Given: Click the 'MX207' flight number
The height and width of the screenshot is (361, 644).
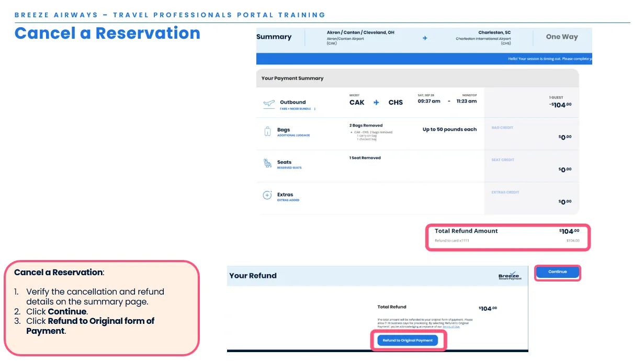Looking at the screenshot, I should click(354, 95).
